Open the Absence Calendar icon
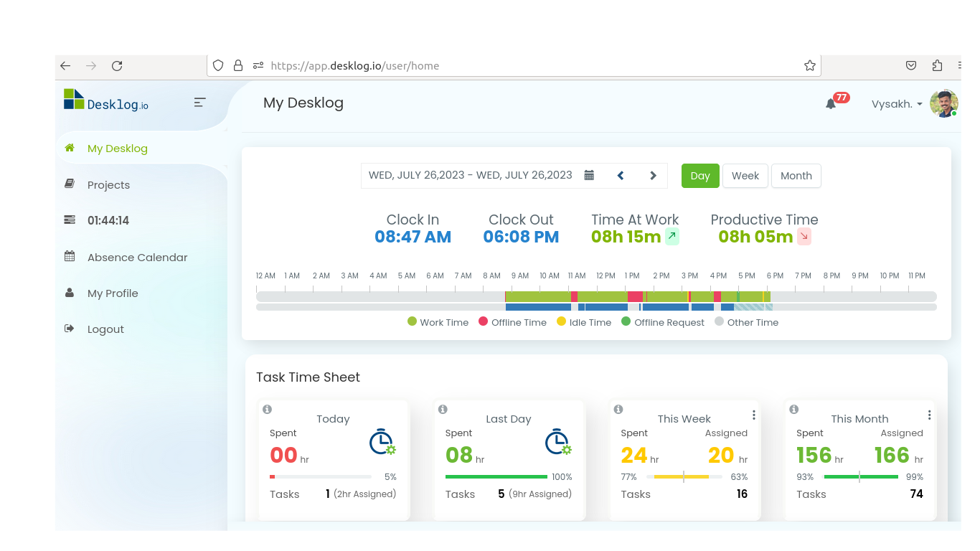Screen dimensions: 980x551 click(69, 256)
